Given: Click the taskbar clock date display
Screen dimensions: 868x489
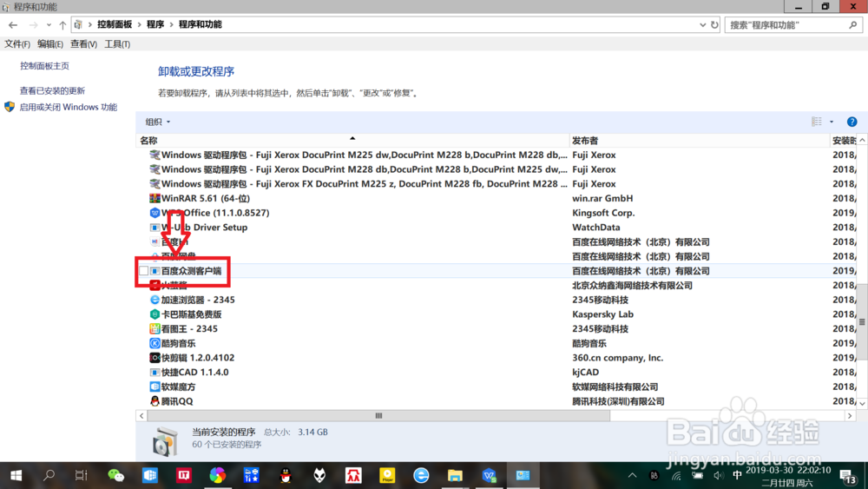Looking at the screenshot, I should [788, 476].
